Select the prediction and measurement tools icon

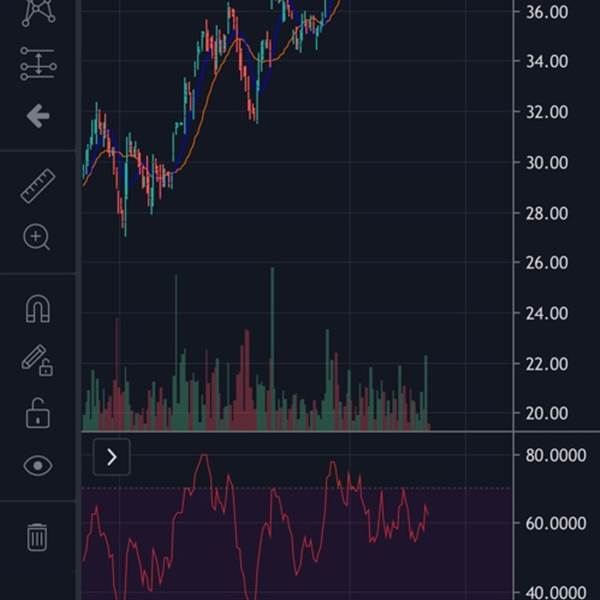[x=38, y=64]
